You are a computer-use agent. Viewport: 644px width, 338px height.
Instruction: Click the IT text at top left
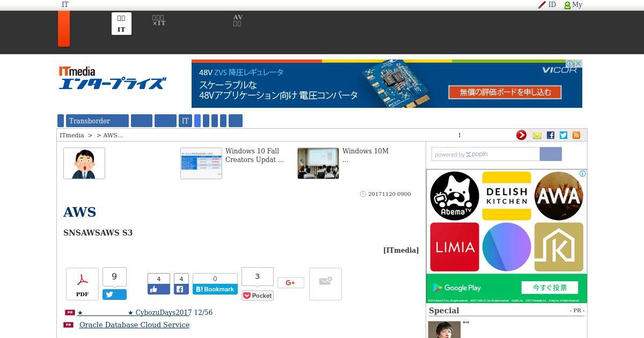tap(65, 5)
